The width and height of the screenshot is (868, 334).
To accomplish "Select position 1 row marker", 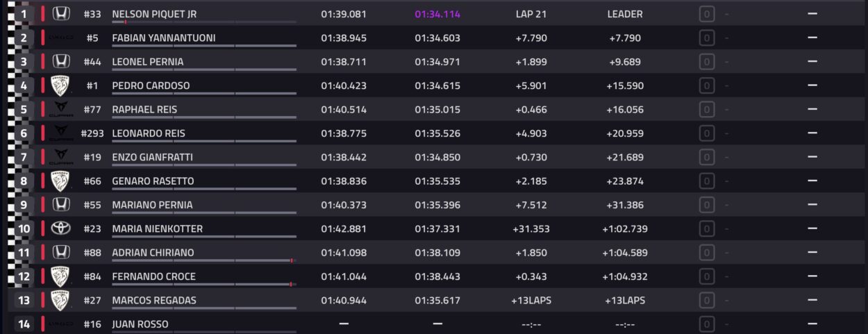I will point(24,14).
